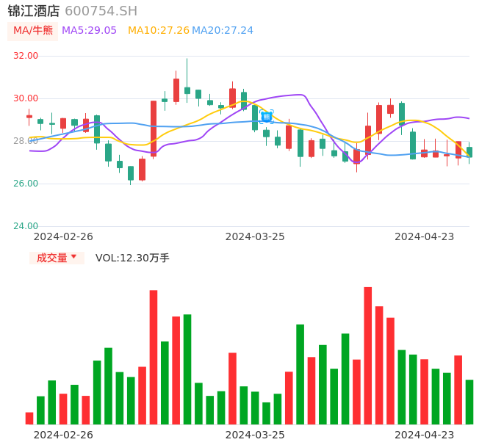The image size is (504, 445).
Task: Click the tallest green candlestick reaching above 32.00
Action: (187, 90)
